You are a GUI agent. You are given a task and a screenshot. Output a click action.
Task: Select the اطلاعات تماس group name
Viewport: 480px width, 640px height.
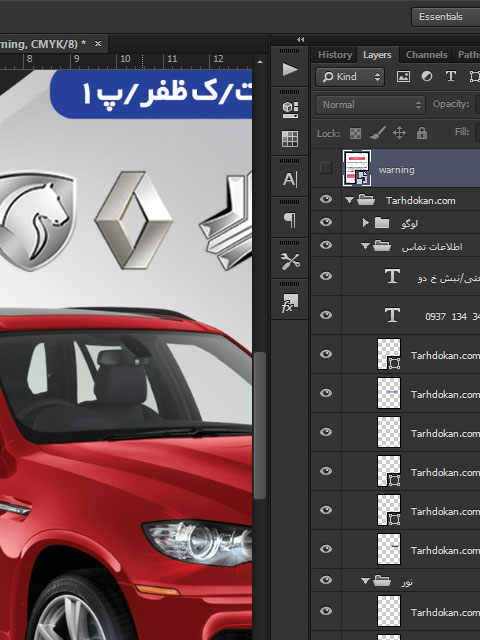tap(432, 247)
